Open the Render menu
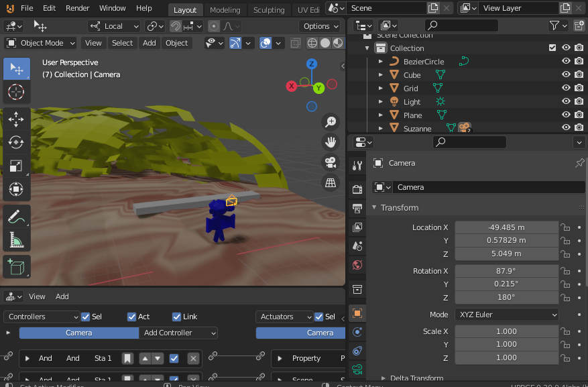This screenshot has height=387, width=588. pos(77,8)
